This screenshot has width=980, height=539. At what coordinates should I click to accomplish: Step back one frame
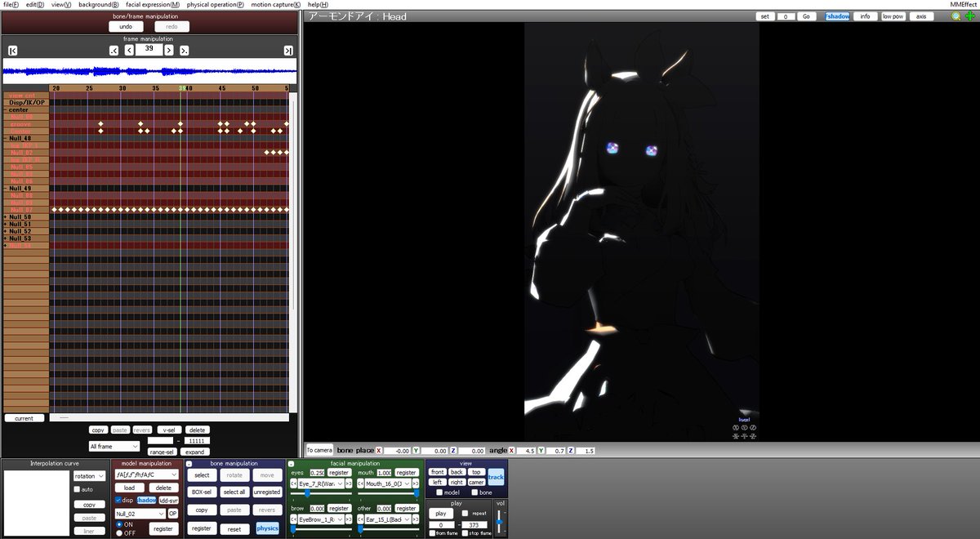click(x=129, y=50)
